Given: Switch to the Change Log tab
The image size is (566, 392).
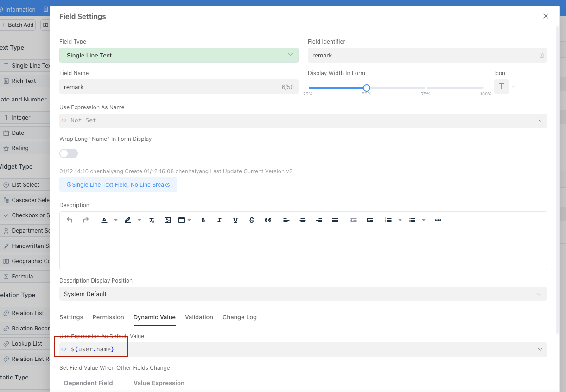Looking at the screenshot, I should coord(239,317).
